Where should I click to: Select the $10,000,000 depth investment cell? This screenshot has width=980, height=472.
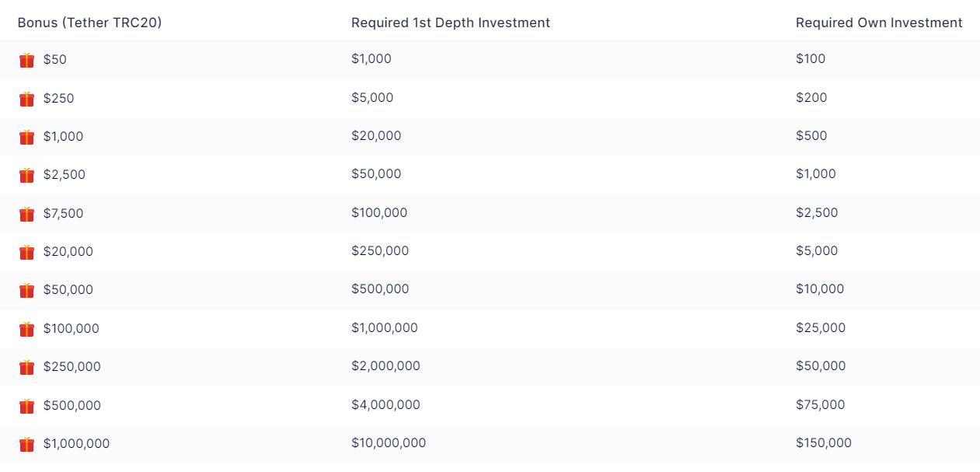click(389, 443)
